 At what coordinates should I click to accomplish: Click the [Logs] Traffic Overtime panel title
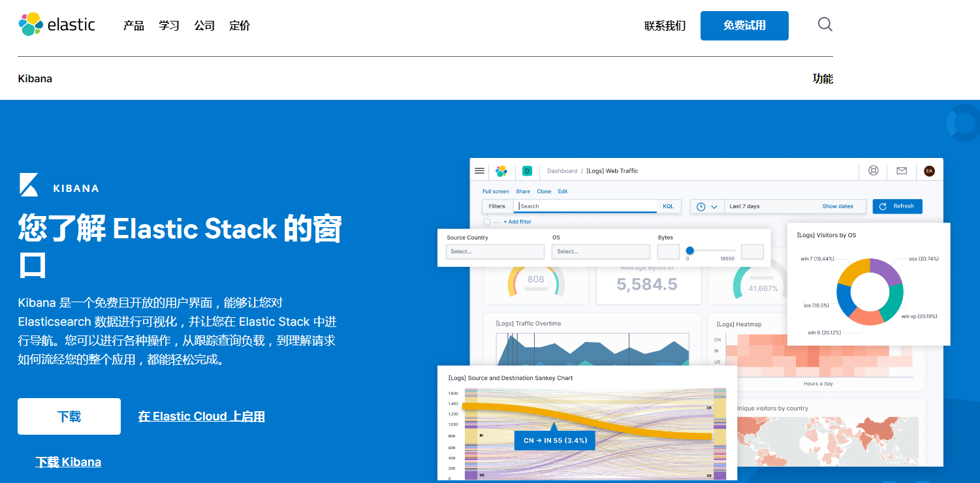(528, 324)
